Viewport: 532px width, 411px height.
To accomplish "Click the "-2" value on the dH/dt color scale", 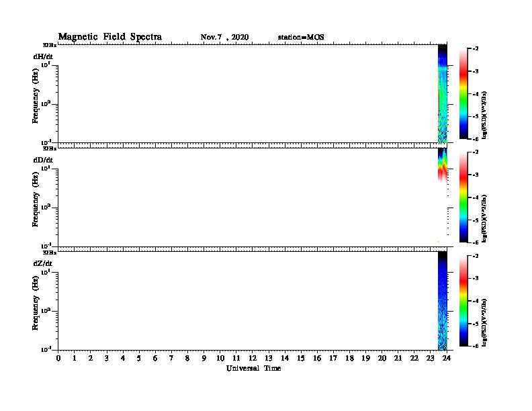I will click(x=476, y=48).
